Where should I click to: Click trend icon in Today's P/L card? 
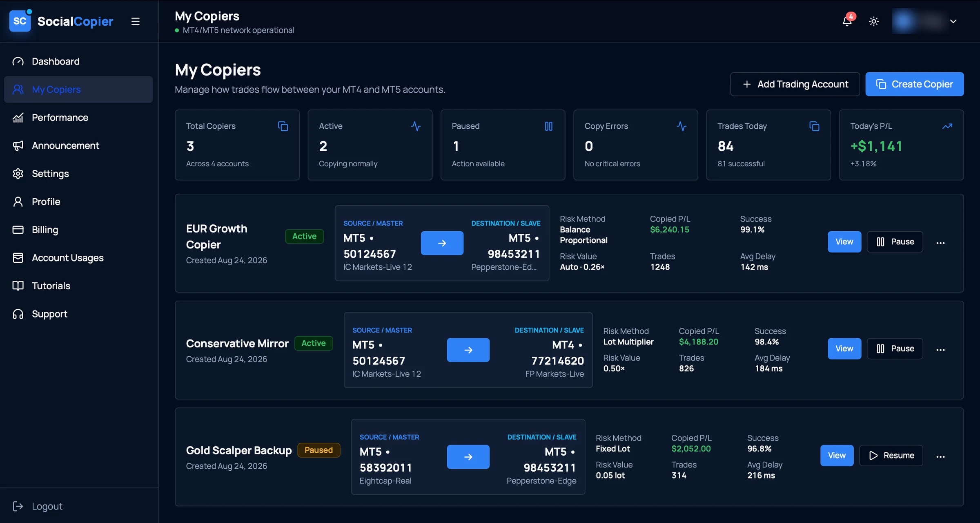947,126
